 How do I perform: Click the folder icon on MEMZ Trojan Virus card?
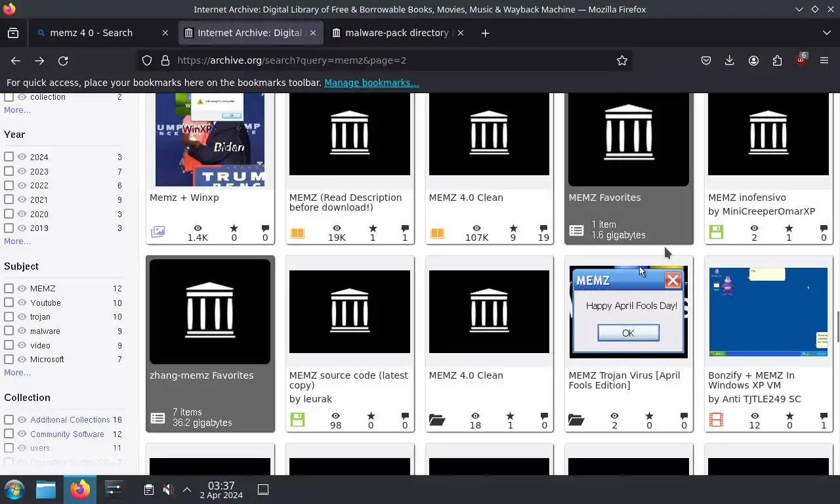(x=576, y=420)
